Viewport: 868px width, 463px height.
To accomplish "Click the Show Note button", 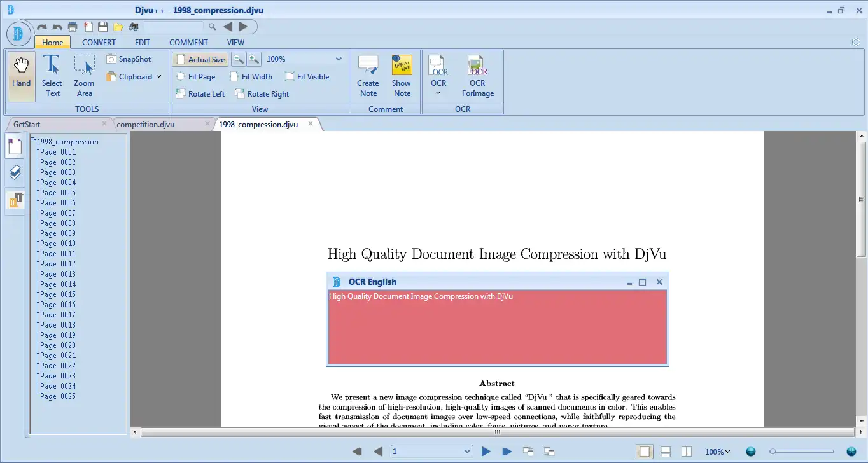I will coord(402,77).
